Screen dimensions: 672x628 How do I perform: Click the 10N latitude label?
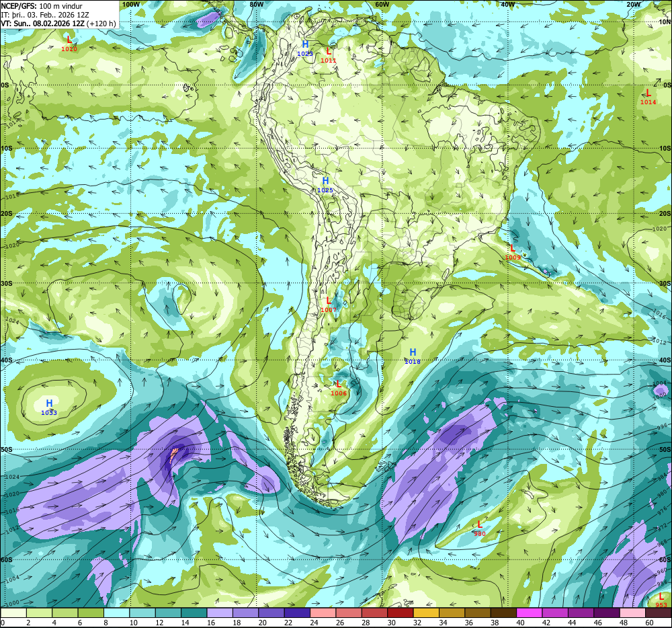click(x=665, y=22)
